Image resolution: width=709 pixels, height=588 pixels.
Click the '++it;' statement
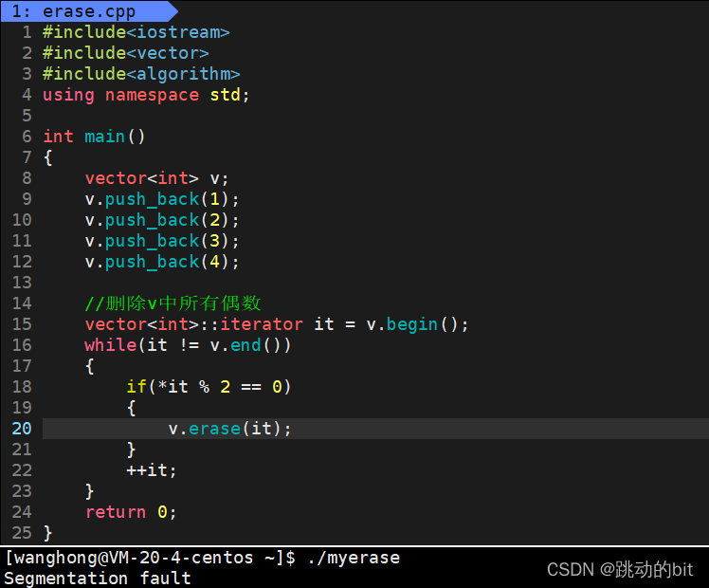pos(152,470)
